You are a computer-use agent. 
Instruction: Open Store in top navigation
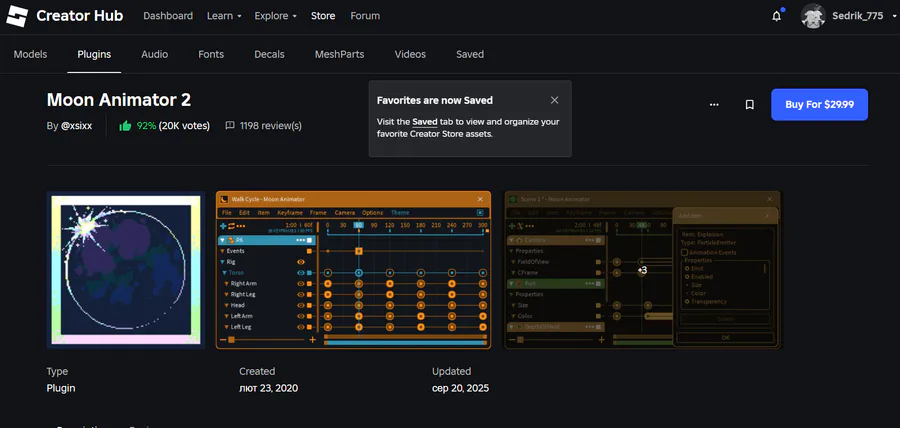323,16
